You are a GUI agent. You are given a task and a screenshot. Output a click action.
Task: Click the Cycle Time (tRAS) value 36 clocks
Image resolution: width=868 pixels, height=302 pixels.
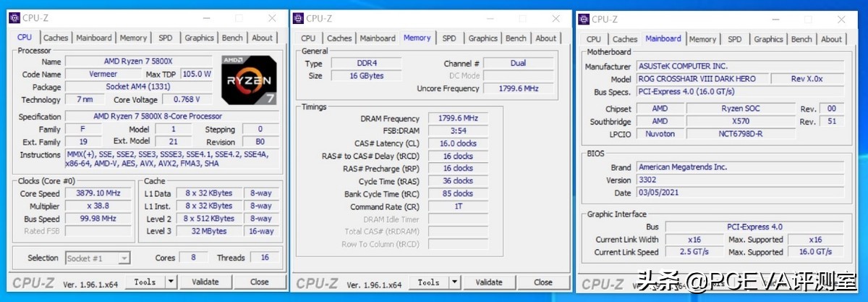pyautogui.click(x=458, y=181)
